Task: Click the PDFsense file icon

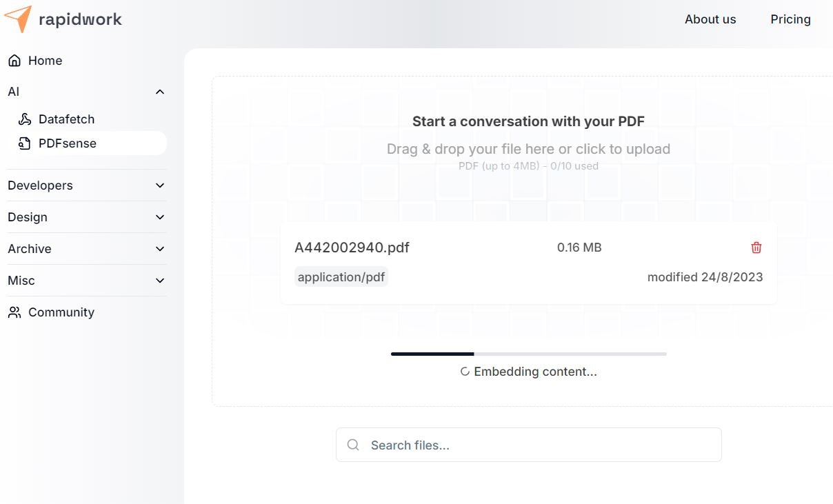Action: click(25, 143)
